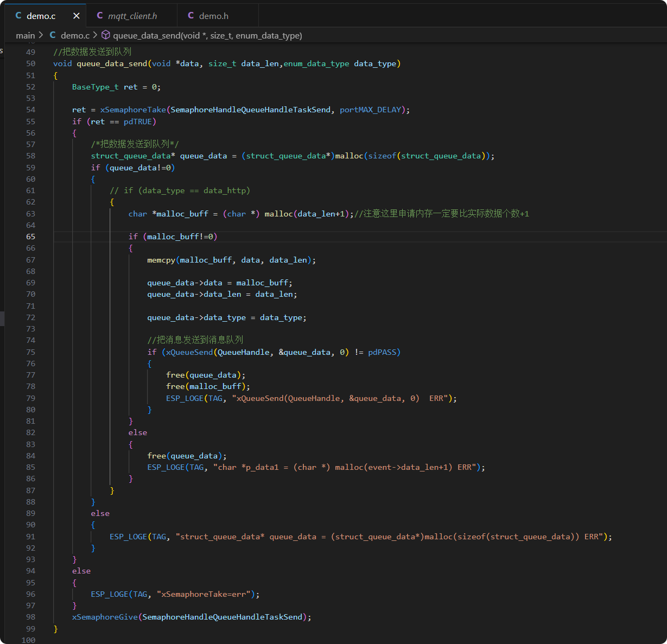
Task: Expand the demo.c breadcrumb file list
Action: [x=75, y=35]
